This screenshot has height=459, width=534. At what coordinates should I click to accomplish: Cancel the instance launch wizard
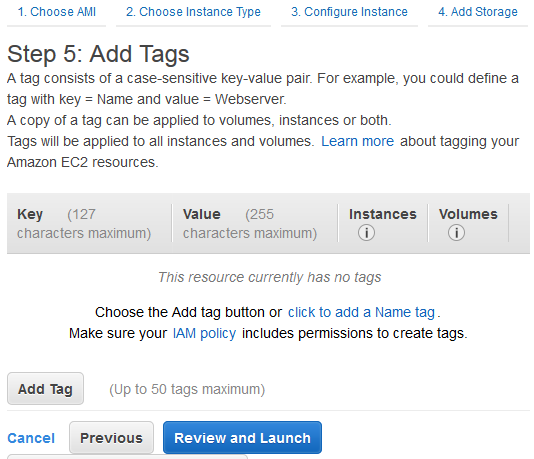[x=31, y=438]
